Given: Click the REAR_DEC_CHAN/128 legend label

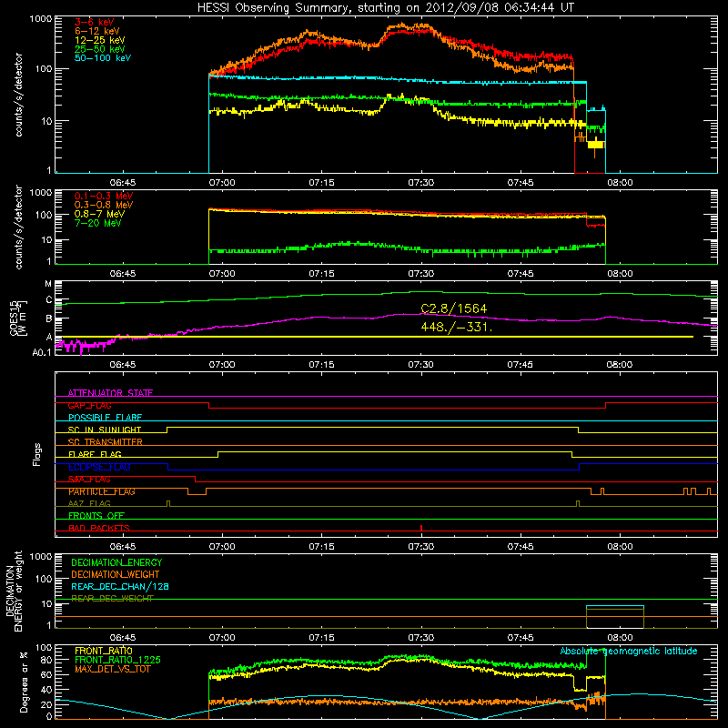Looking at the screenshot, I should click(x=120, y=586).
